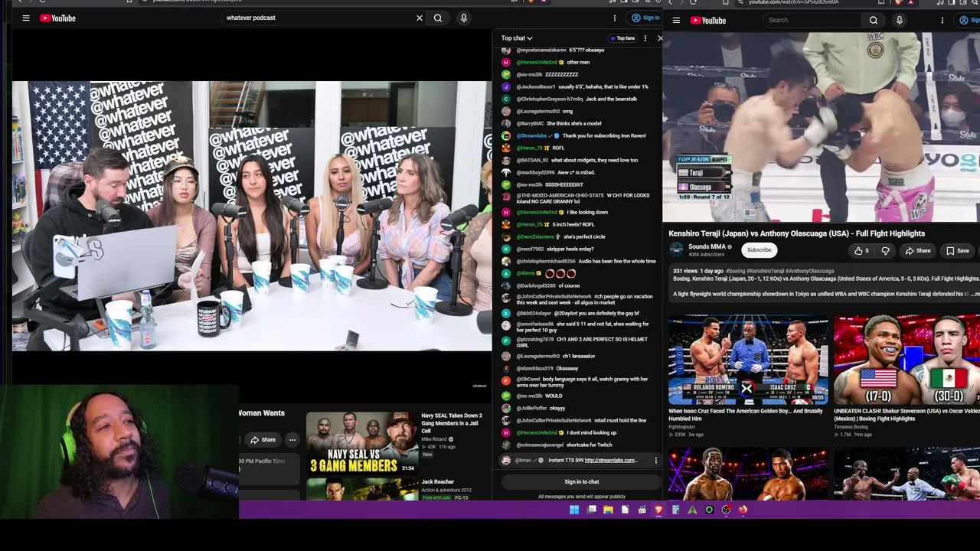Reload the right browser window page
The image size is (980, 551).
(693, 2)
